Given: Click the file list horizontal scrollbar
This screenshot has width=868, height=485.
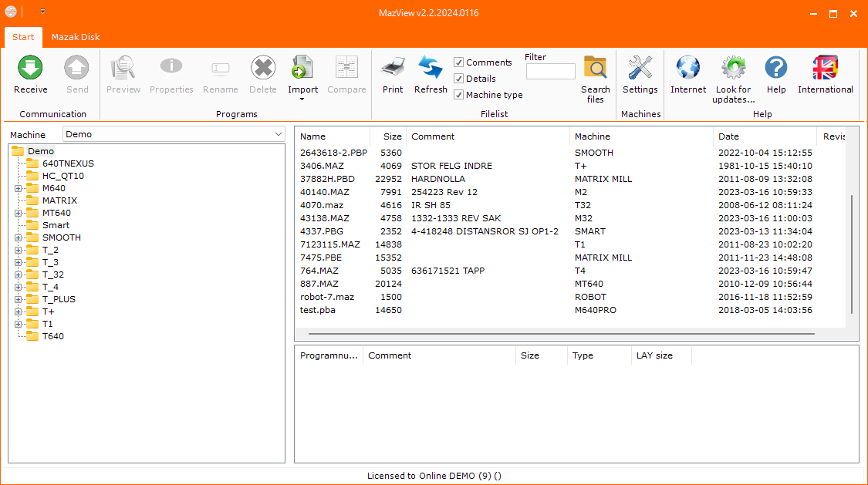Looking at the screenshot, I should 562,334.
